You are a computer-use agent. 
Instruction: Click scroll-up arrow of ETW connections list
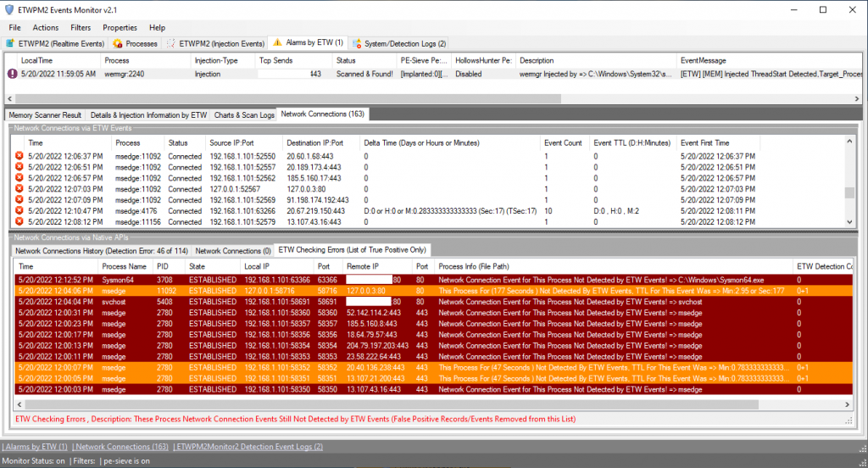pyautogui.click(x=849, y=142)
